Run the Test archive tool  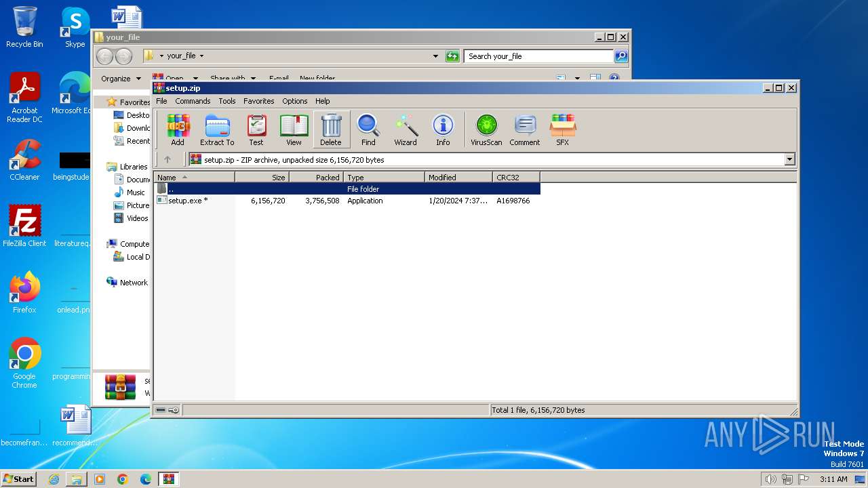[x=256, y=129]
